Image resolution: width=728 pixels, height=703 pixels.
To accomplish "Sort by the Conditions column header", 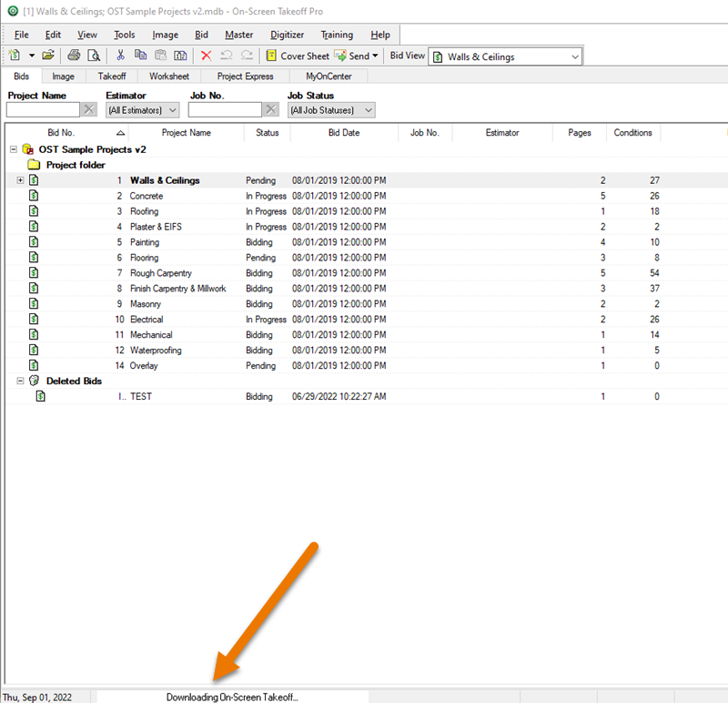I will click(632, 133).
